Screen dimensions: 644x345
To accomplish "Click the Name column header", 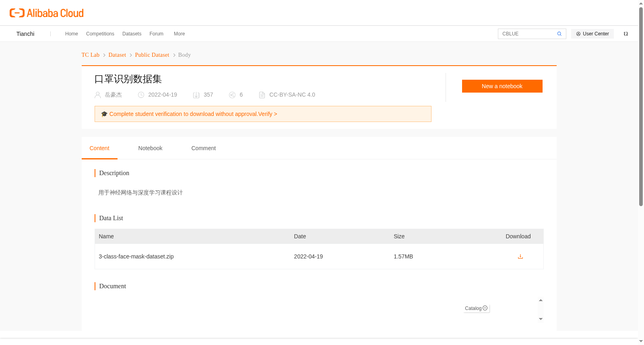I will [x=106, y=236].
